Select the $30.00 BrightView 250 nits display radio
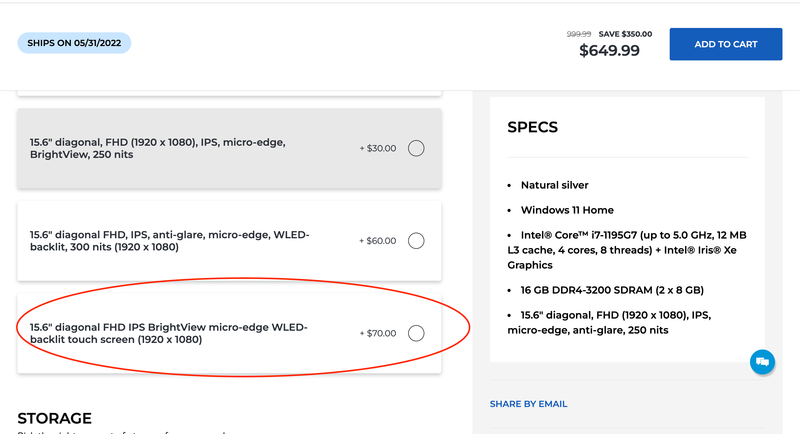Screen dimensions: 800x434 pos(416,148)
